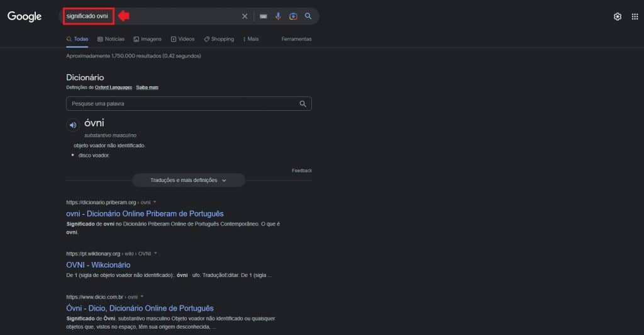Open Ferramentas search tools
Image resolution: width=644 pixels, height=335 pixels.
[x=296, y=39]
